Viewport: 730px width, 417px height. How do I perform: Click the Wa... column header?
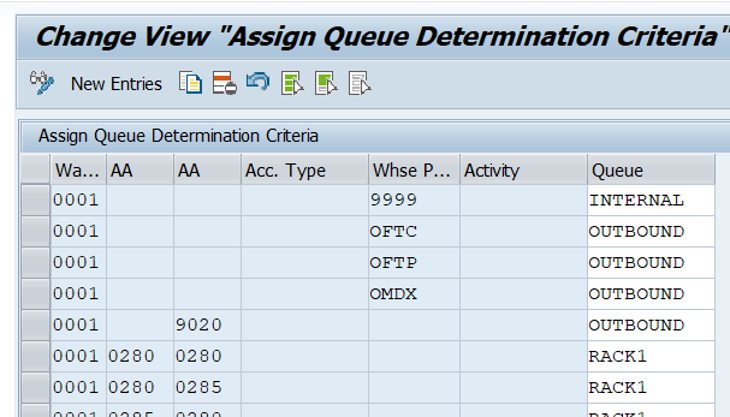click(79, 170)
